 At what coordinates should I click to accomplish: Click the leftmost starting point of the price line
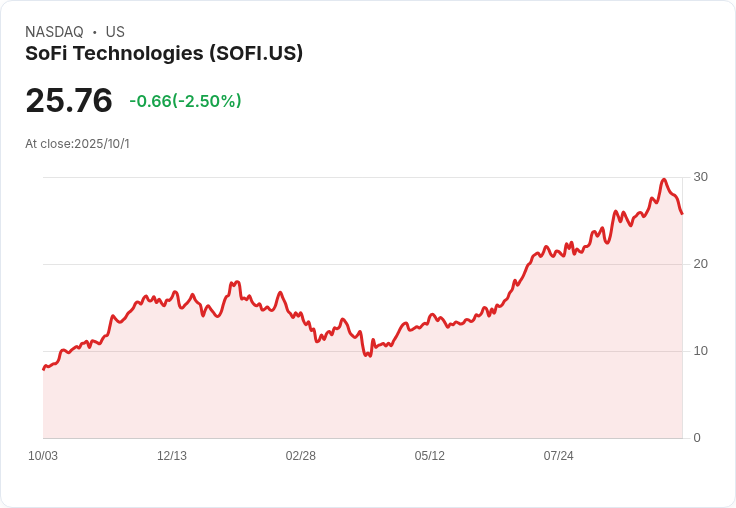44,369
